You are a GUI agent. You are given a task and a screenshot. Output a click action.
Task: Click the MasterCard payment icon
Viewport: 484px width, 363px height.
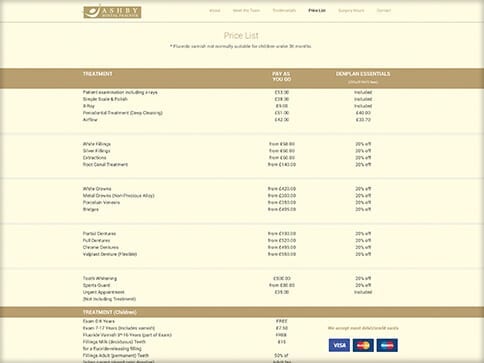363,345
